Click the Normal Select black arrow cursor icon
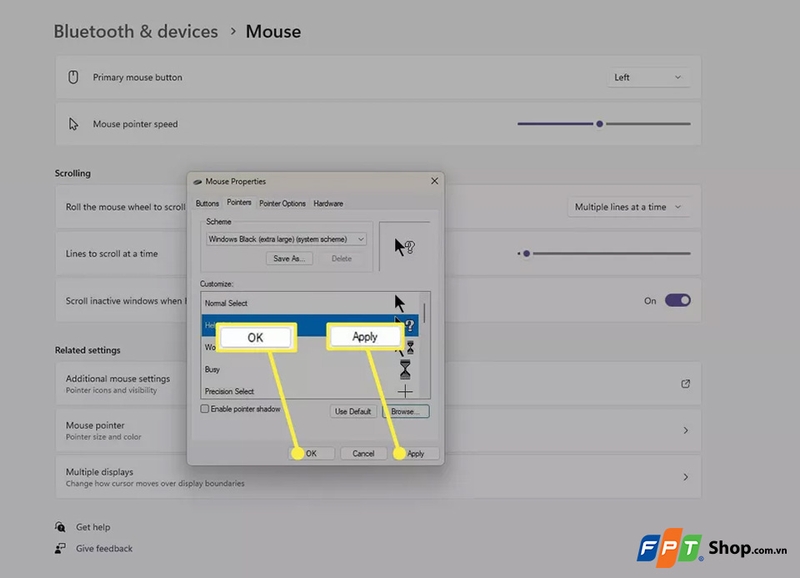 [x=399, y=303]
